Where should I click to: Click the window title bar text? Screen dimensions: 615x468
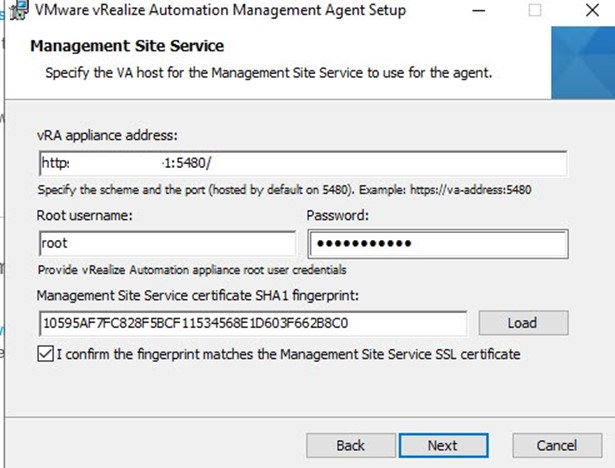[220, 10]
